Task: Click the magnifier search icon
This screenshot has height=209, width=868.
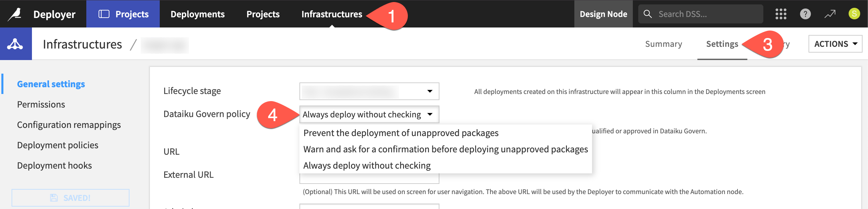Action: (647, 14)
